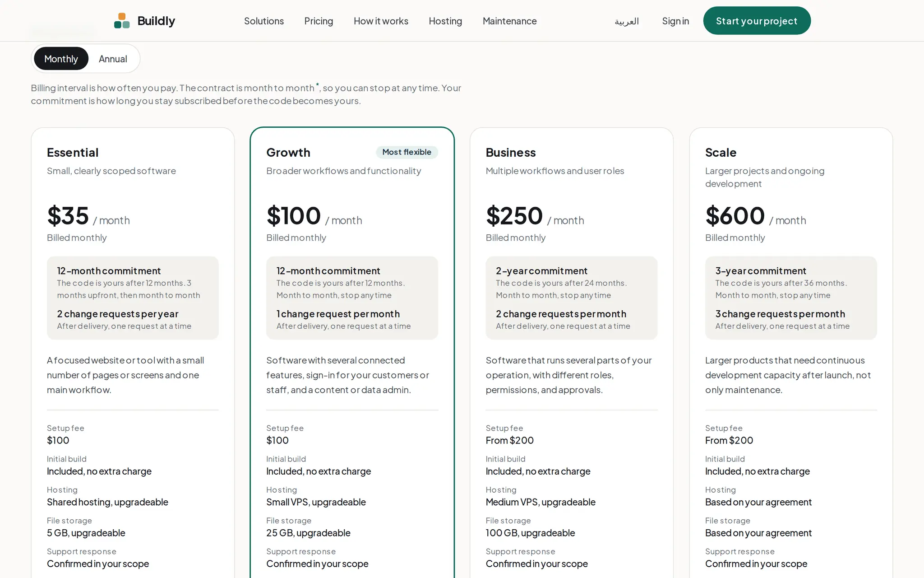Click 'From $200' setup fee under Scale

[729, 440]
